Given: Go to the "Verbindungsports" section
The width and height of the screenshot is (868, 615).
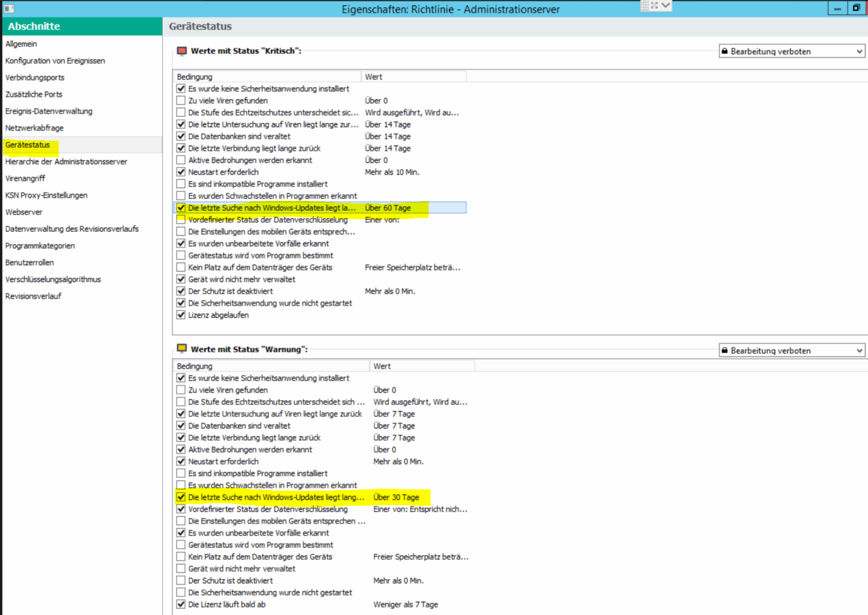Looking at the screenshot, I should point(35,78).
